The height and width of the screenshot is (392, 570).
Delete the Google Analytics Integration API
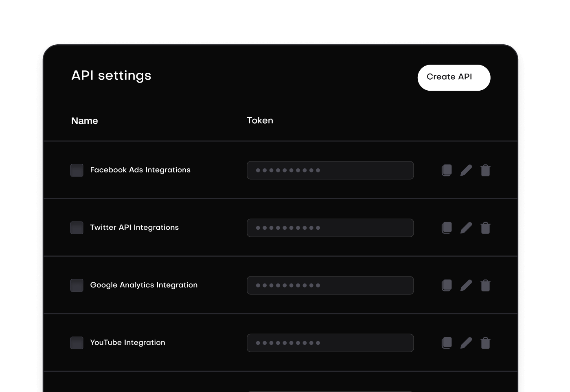(486, 285)
